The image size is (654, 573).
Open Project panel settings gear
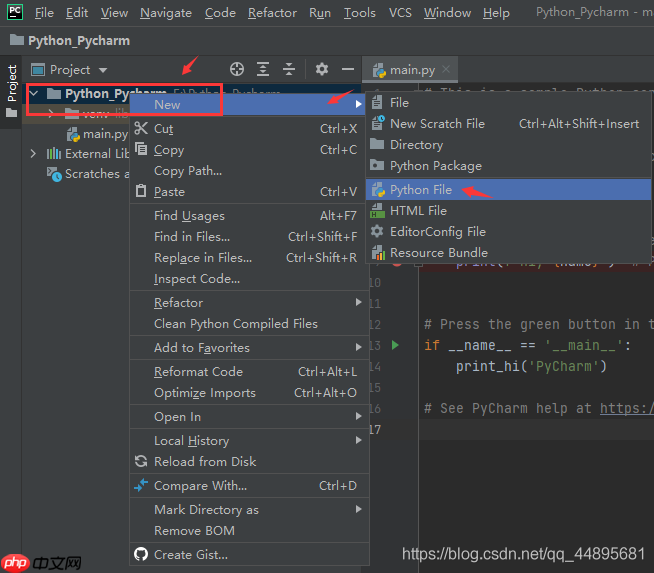click(322, 69)
